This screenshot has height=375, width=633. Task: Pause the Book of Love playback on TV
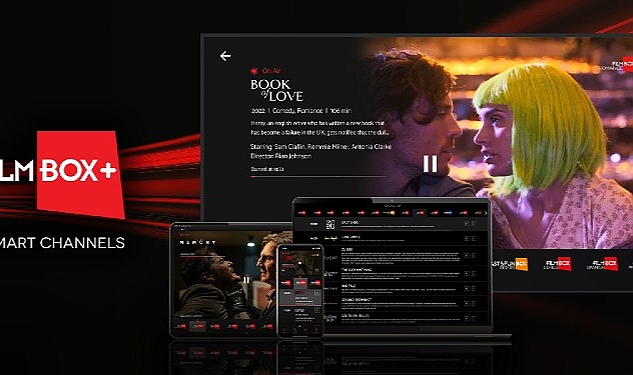[x=430, y=163]
